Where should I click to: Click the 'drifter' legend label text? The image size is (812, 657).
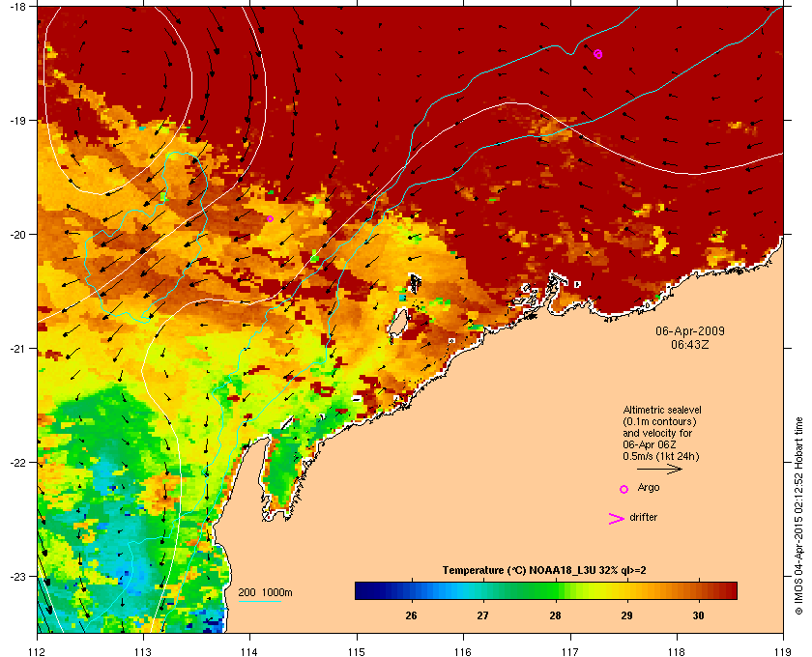pos(643,517)
